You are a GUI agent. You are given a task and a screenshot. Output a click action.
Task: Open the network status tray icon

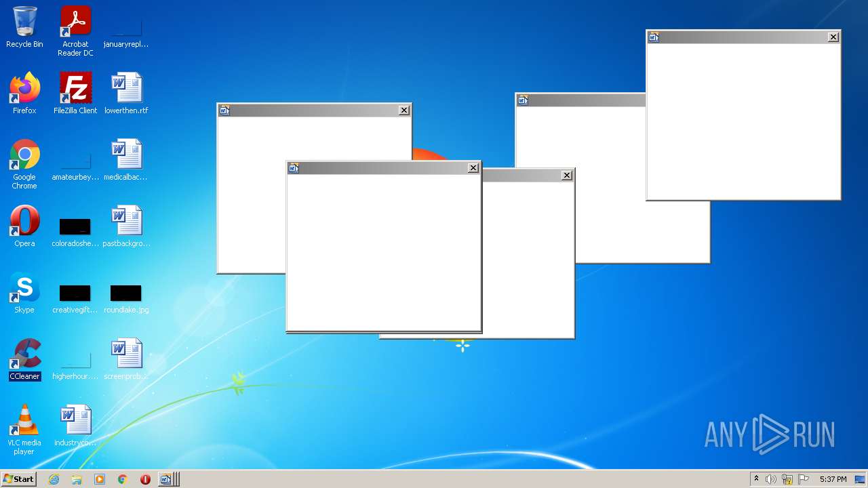[x=787, y=479]
